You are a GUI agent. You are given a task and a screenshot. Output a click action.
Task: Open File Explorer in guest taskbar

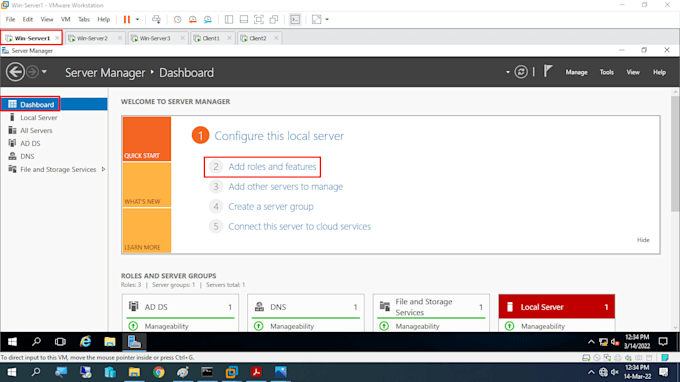(x=110, y=342)
